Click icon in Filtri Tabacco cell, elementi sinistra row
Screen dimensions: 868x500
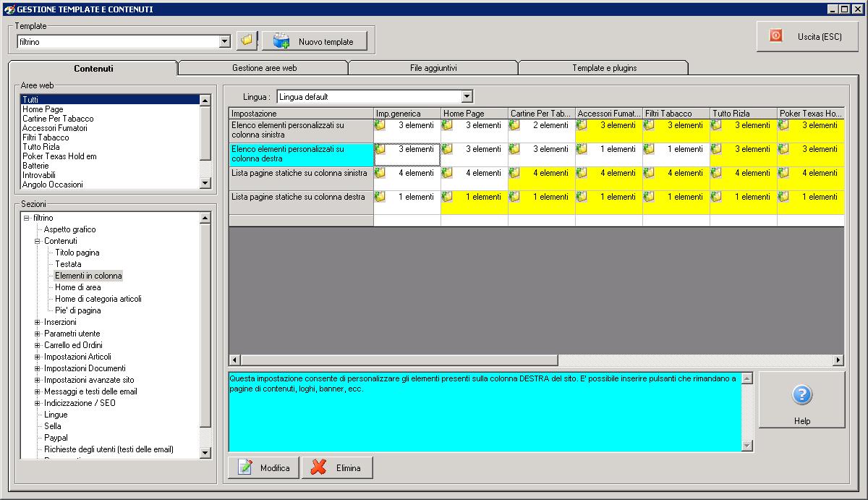pos(649,125)
